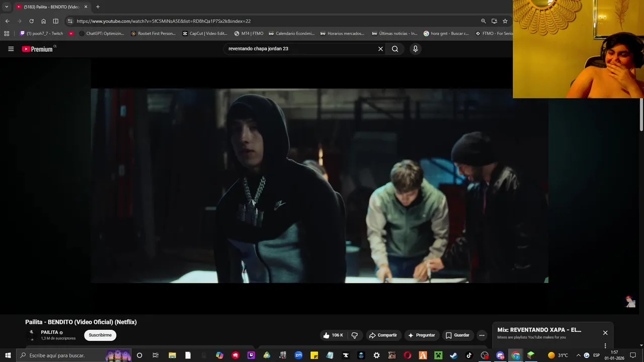Screen dimensions: 644x362
Task: Share the video via Compartir
Action: (x=383, y=335)
